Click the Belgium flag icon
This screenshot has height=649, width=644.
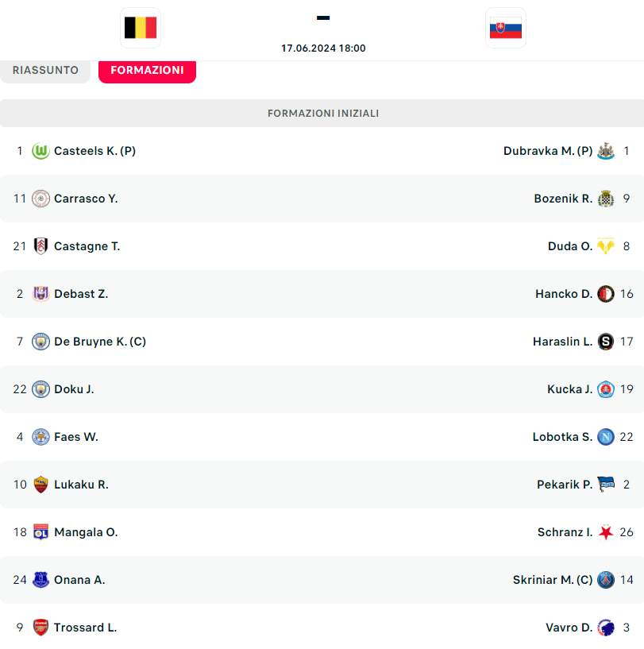click(x=141, y=28)
